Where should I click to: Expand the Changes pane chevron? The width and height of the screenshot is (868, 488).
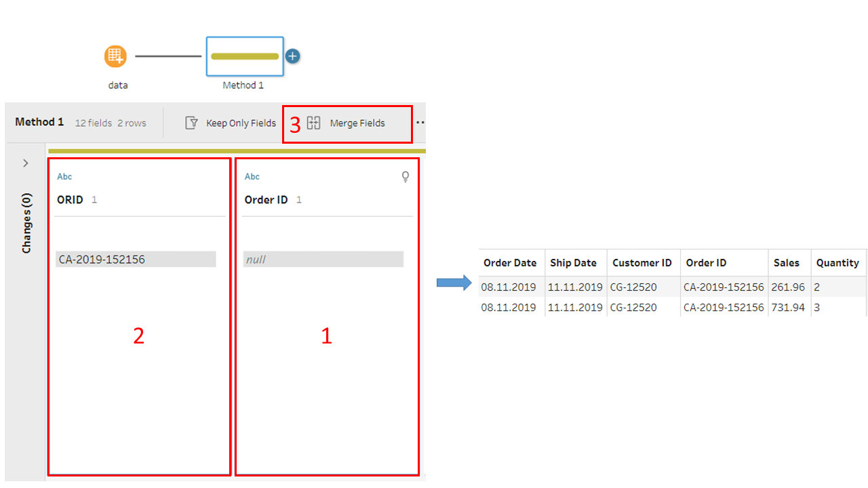[x=26, y=163]
